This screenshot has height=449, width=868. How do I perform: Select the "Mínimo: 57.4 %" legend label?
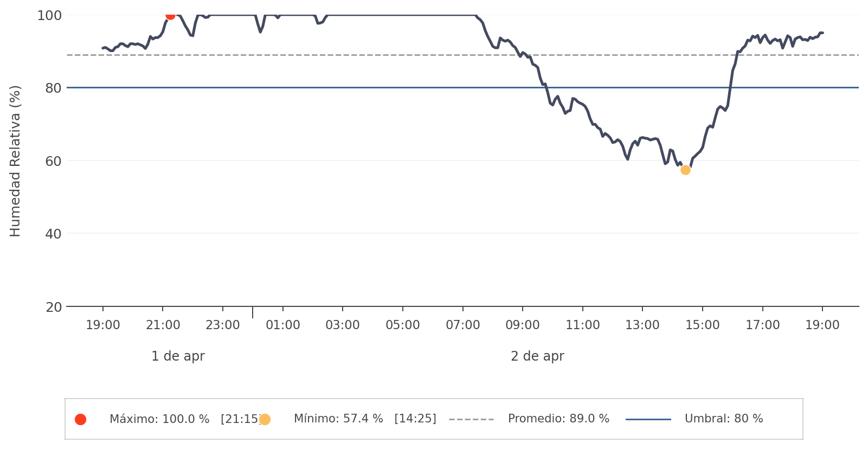338,419
